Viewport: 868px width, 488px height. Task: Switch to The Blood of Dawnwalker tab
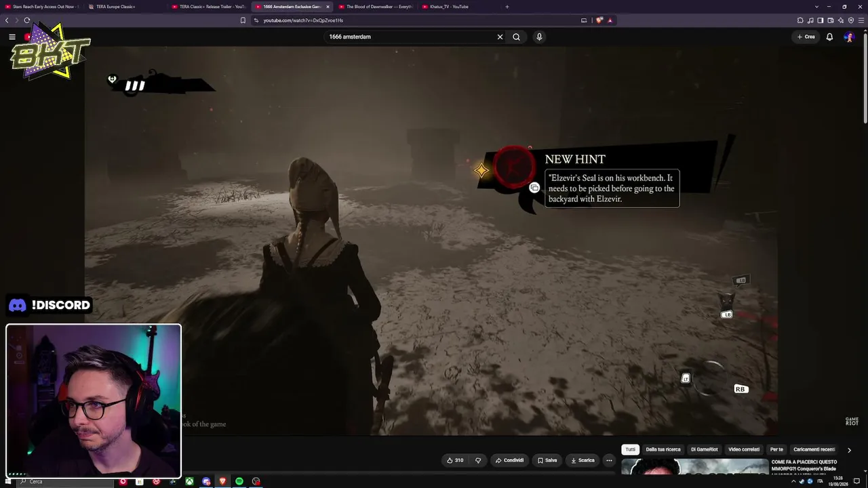pos(374,7)
